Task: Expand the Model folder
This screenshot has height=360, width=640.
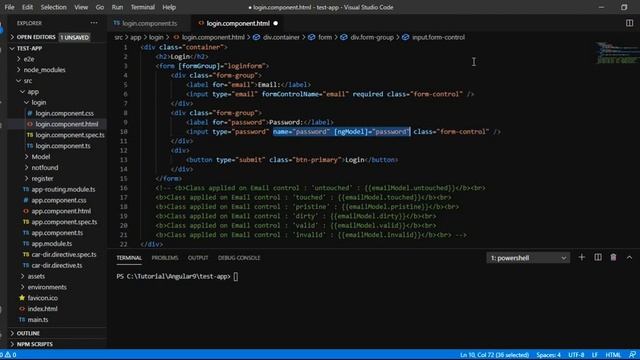Action: point(40,157)
